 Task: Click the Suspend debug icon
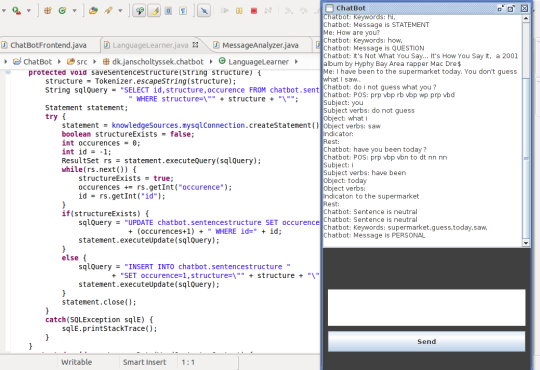(239, 11)
